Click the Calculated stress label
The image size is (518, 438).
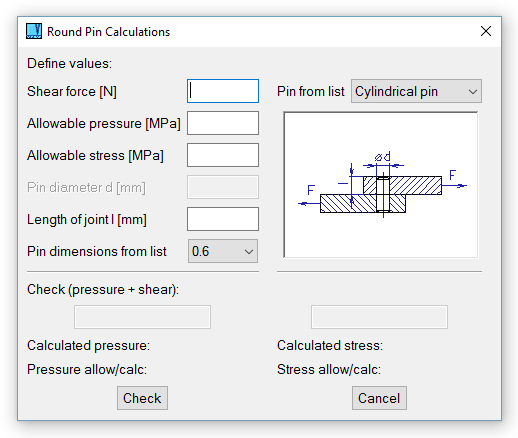[330, 345]
